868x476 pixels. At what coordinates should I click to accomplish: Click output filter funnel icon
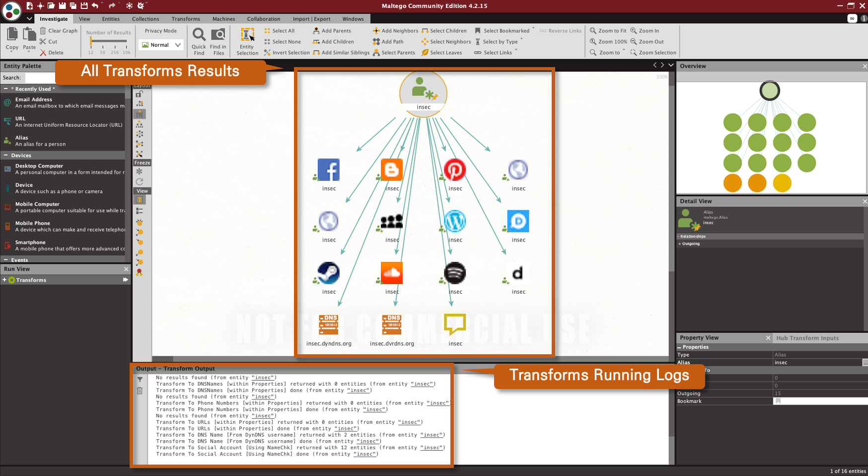[140, 380]
